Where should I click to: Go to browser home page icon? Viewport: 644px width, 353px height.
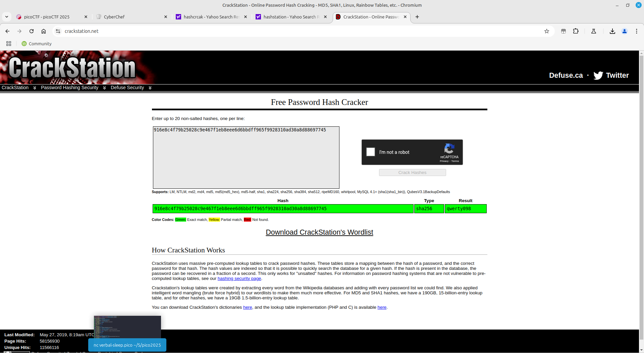point(44,31)
